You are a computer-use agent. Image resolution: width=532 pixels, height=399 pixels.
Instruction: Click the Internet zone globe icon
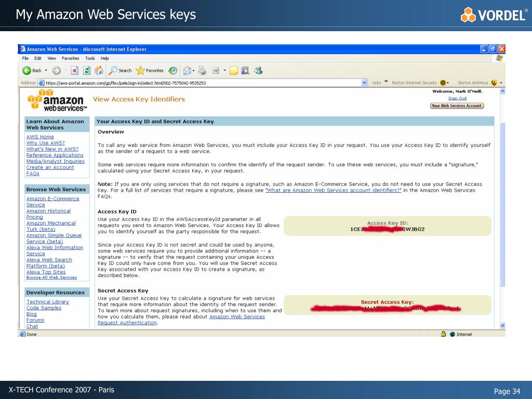click(x=453, y=334)
